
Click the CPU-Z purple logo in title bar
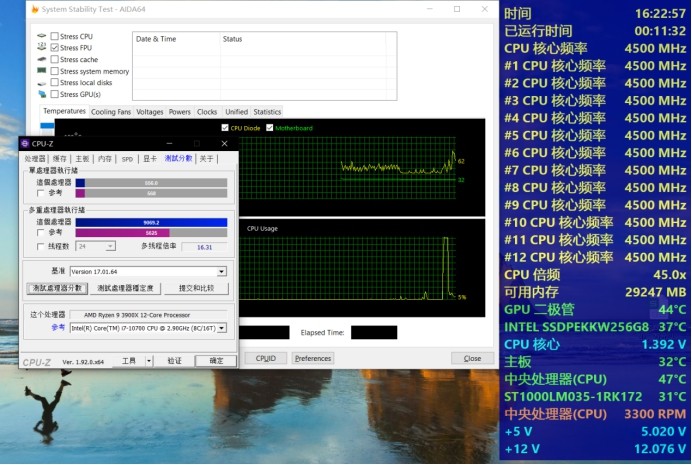coord(25,143)
